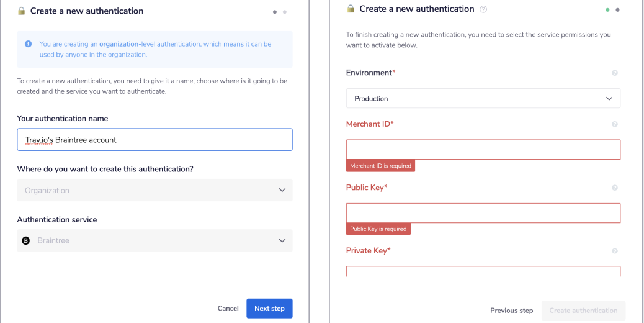Focus the Merchant ID input field
This screenshot has height=323, width=644.
pos(483,149)
